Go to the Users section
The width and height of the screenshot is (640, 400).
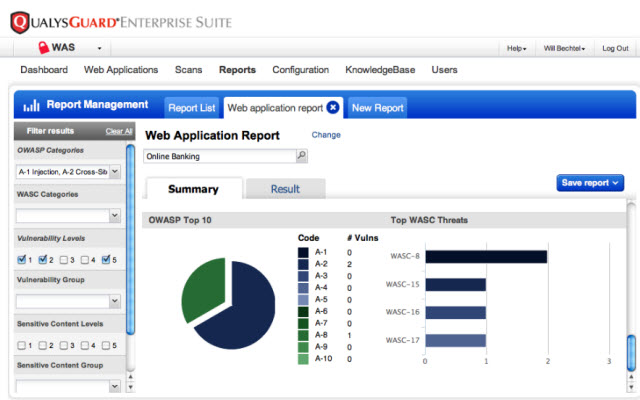(444, 70)
